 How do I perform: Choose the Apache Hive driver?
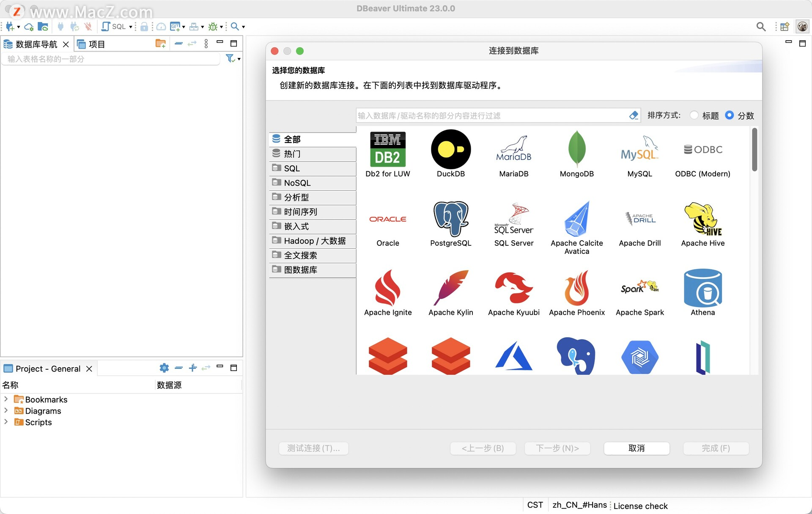[703, 224]
